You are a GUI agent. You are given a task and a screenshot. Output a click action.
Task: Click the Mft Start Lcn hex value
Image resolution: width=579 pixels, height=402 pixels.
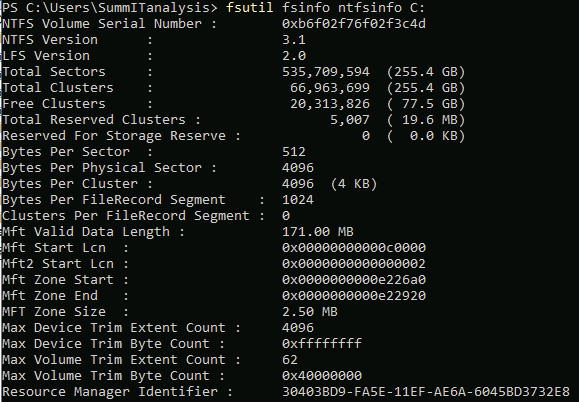(x=354, y=248)
